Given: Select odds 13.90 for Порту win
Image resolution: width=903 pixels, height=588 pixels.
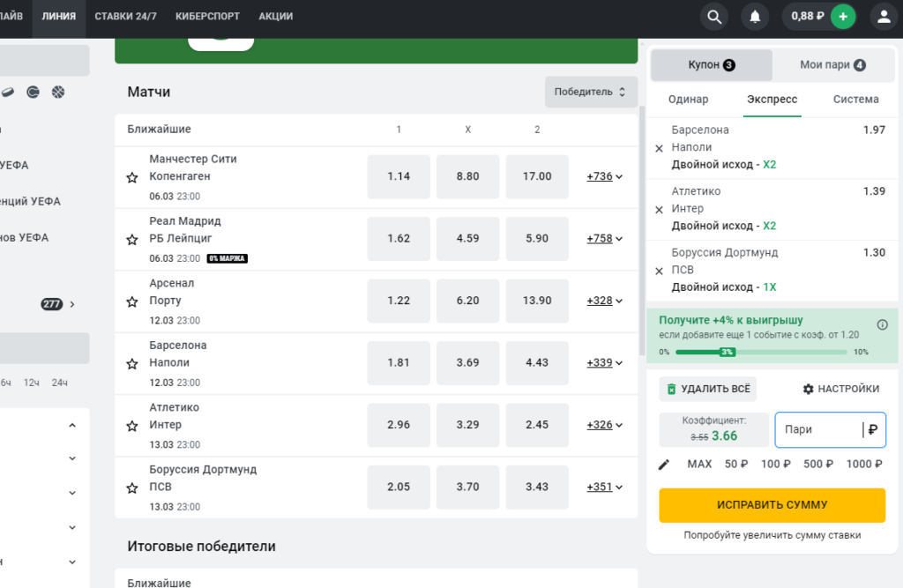Looking at the screenshot, I should pyautogui.click(x=537, y=301).
